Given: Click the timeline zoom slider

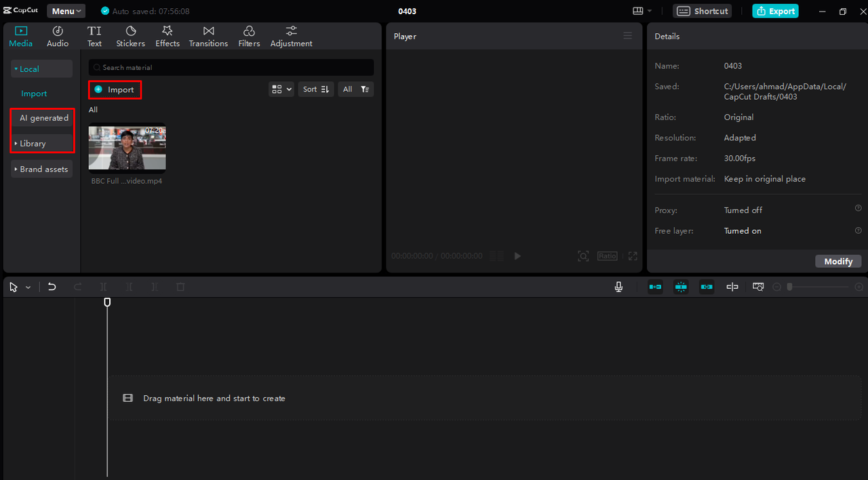Looking at the screenshot, I should click(x=818, y=287).
